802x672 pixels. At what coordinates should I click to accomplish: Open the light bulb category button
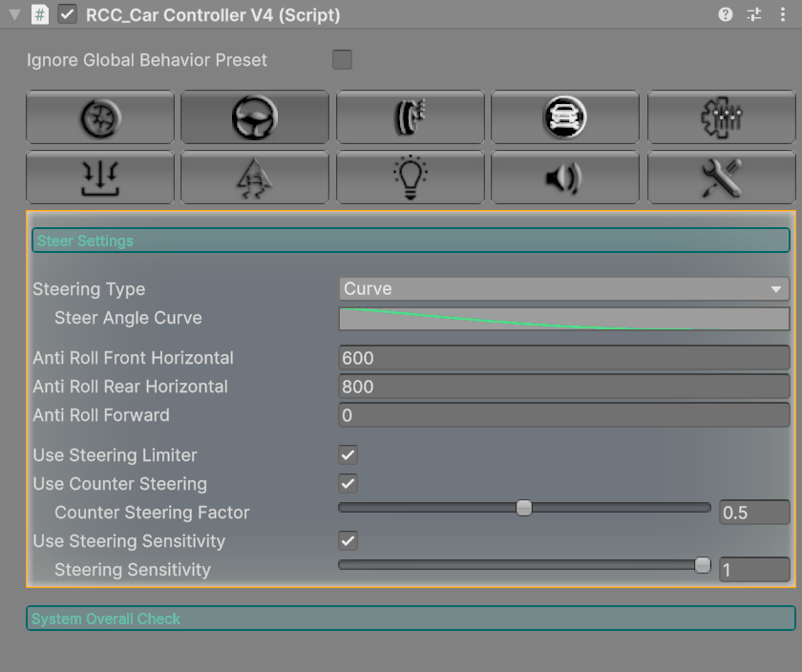(411, 178)
